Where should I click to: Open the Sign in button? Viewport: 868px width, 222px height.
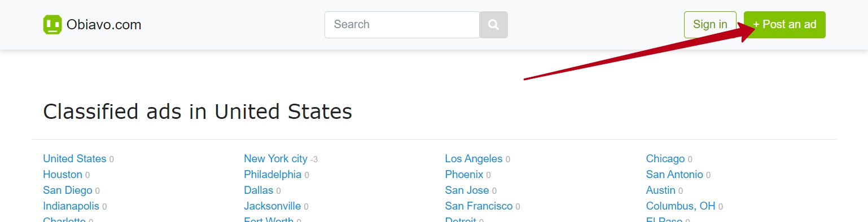(x=710, y=25)
